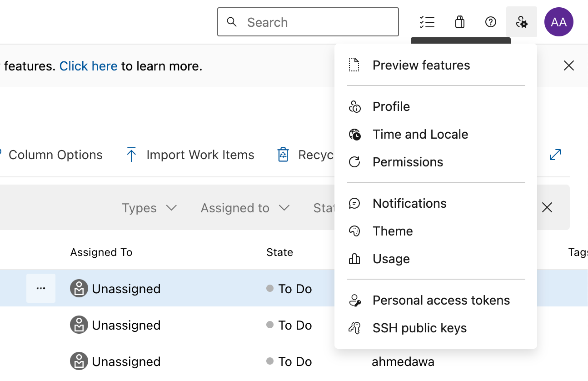Click the Help question mark icon

pos(491,22)
